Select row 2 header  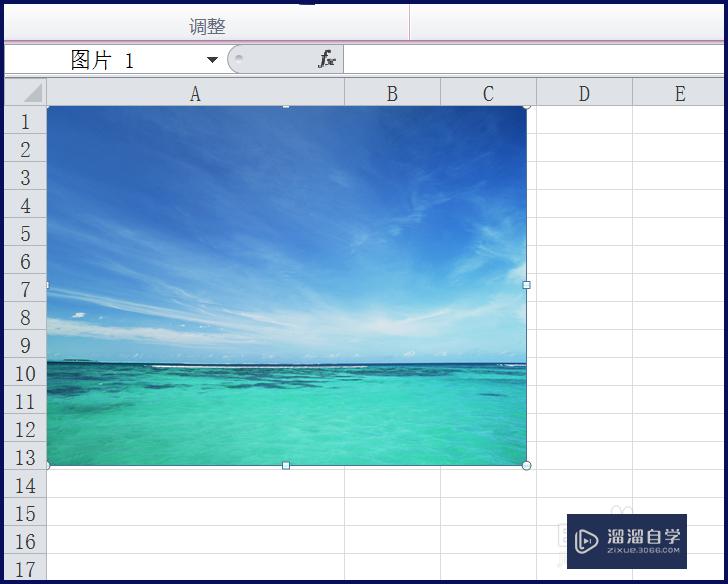pos(26,148)
